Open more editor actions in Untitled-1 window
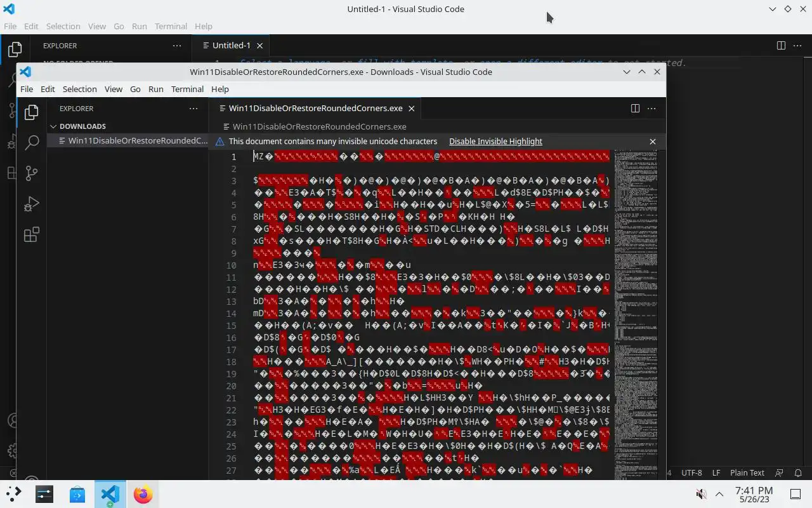This screenshot has width=812, height=508. pyautogui.click(x=797, y=46)
